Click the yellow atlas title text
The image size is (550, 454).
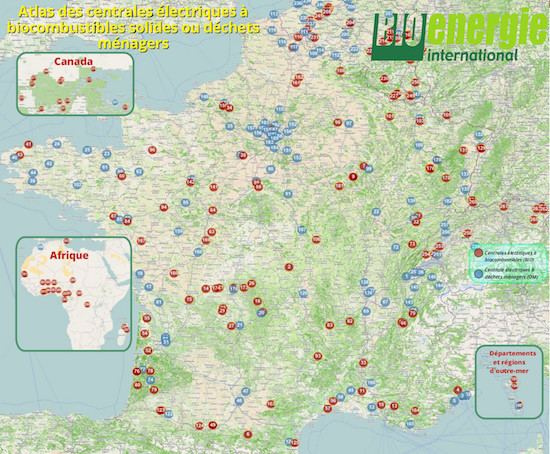(x=133, y=28)
